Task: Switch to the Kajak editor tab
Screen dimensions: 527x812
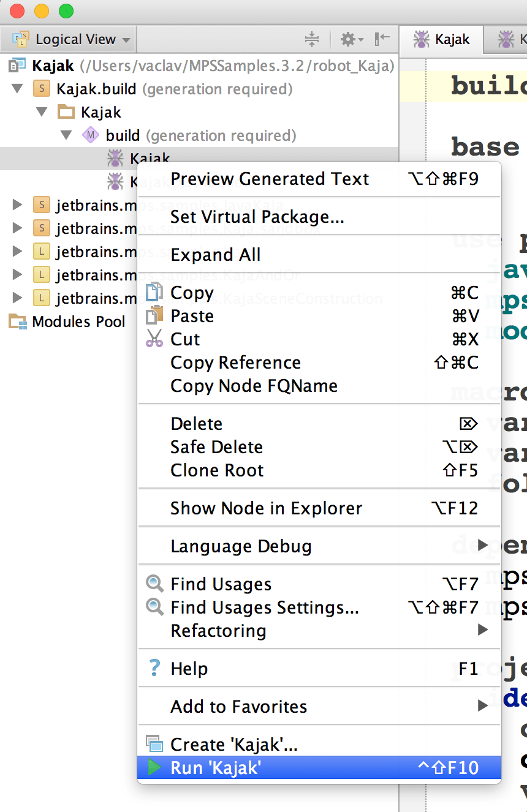Action: point(442,40)
